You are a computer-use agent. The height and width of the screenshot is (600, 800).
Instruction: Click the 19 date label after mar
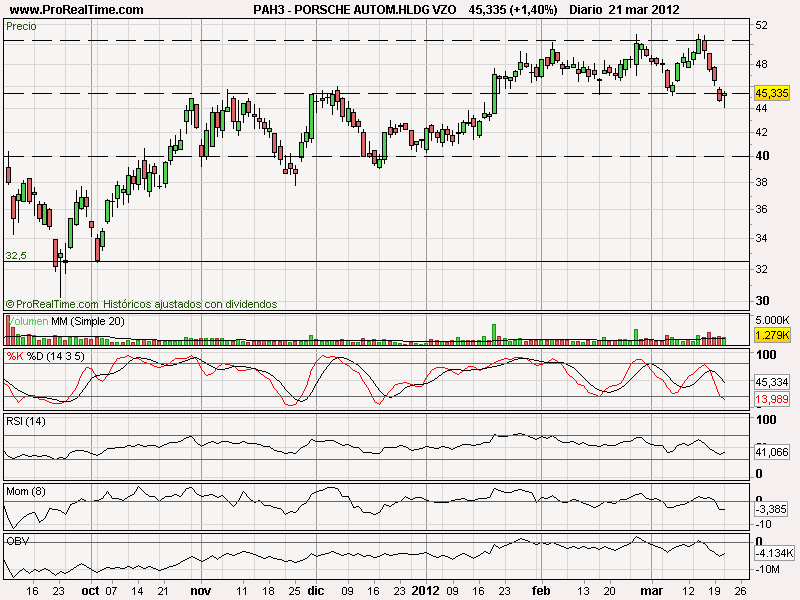coord(715,591)
